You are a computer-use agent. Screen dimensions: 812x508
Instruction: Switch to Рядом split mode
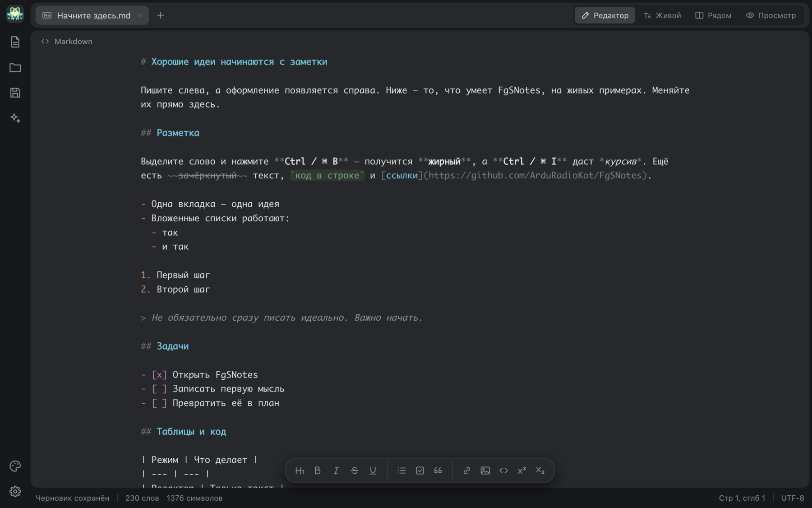[713, 15]
